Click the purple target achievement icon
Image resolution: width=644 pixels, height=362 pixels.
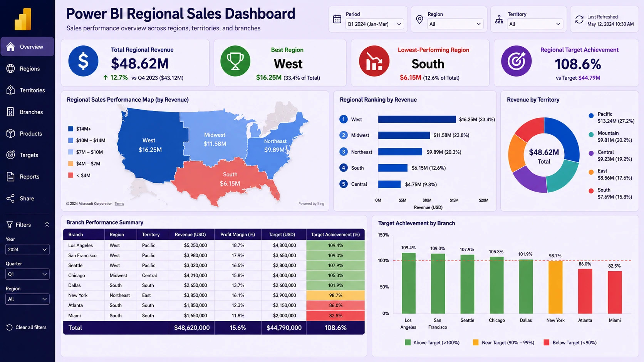pyautogui.click(x=517, y=61)
